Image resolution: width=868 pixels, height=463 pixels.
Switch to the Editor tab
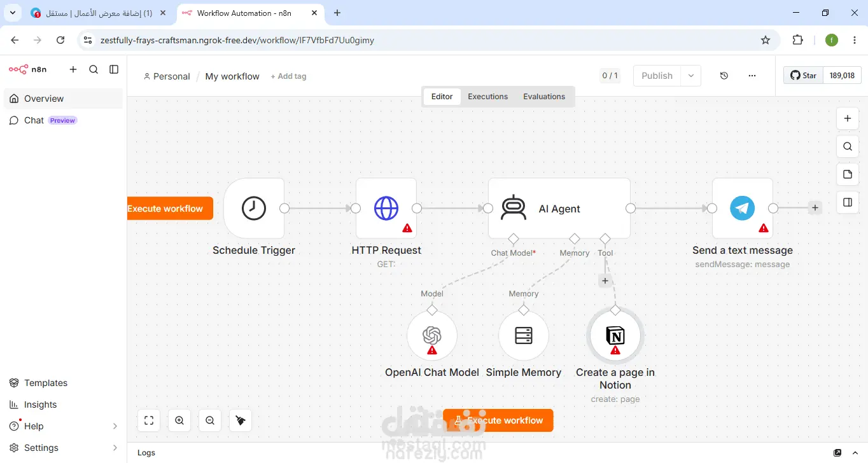click(442, 97)
